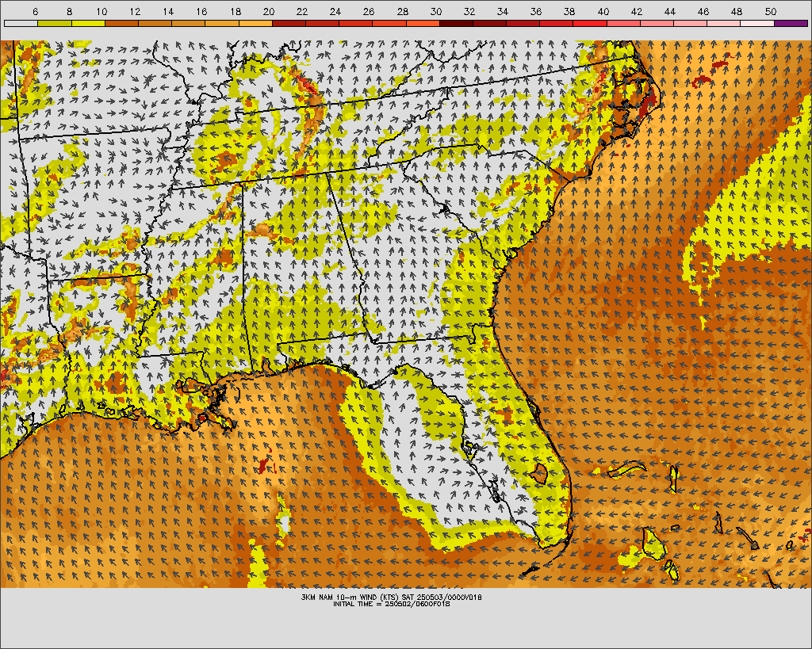This screenshot has height=649, width=812.
Task: Click the legend label "50"
Action: pyautogui.click(x=771, y=12)
